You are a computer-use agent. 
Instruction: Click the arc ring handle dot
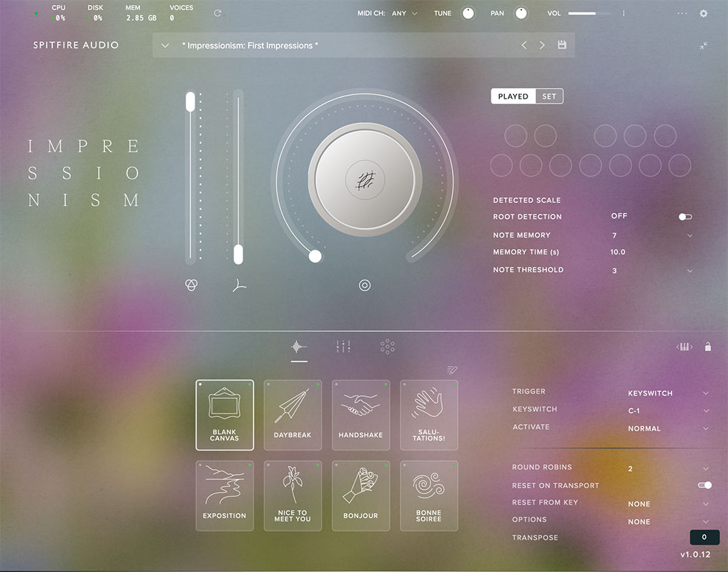tap(315, 256)
